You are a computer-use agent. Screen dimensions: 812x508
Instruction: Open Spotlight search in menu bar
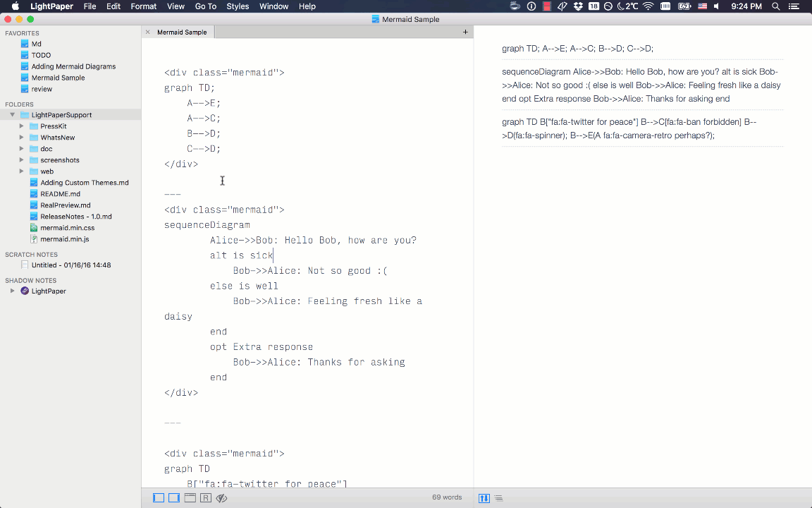pos(775,6)
